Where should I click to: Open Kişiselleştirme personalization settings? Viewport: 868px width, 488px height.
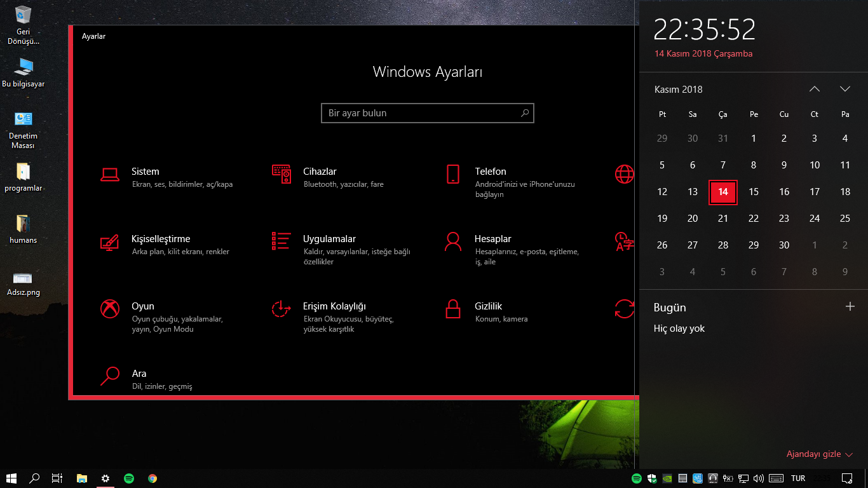pos(165,245)
